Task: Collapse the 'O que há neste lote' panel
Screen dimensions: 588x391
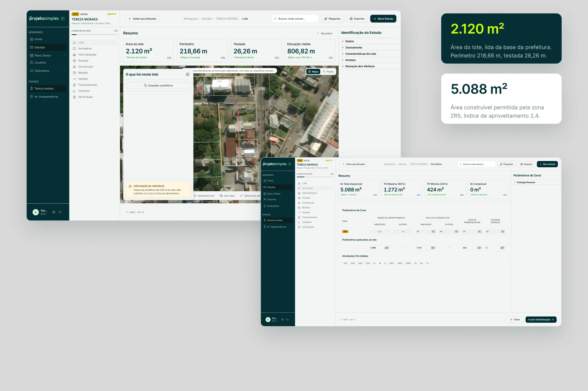Action: (x=188, y=74)
